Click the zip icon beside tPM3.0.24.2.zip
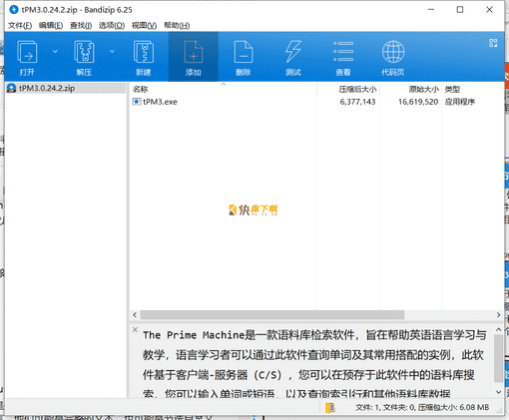509x420 pixels. pos(12,88)
